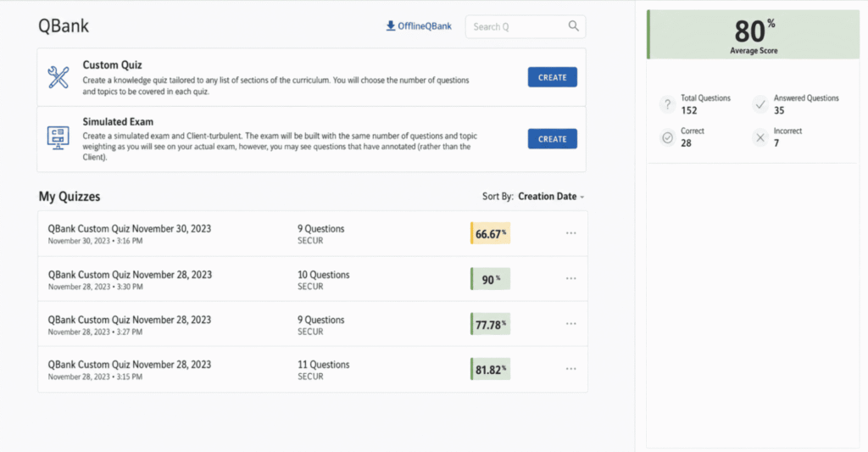868x452 pixels.
Task: Click the Custom Quiz heading
Action: coord(113,64)
